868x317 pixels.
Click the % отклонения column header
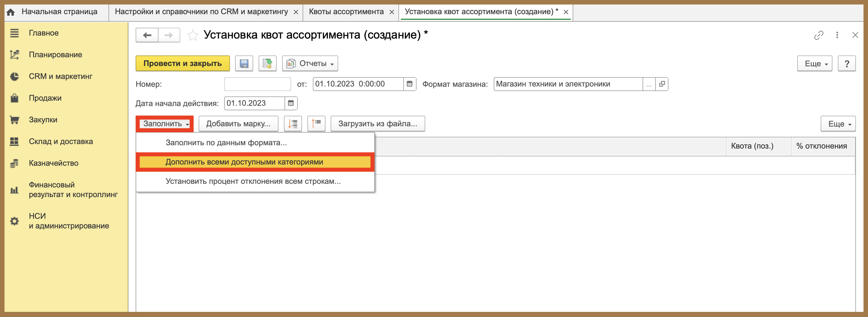823,146
